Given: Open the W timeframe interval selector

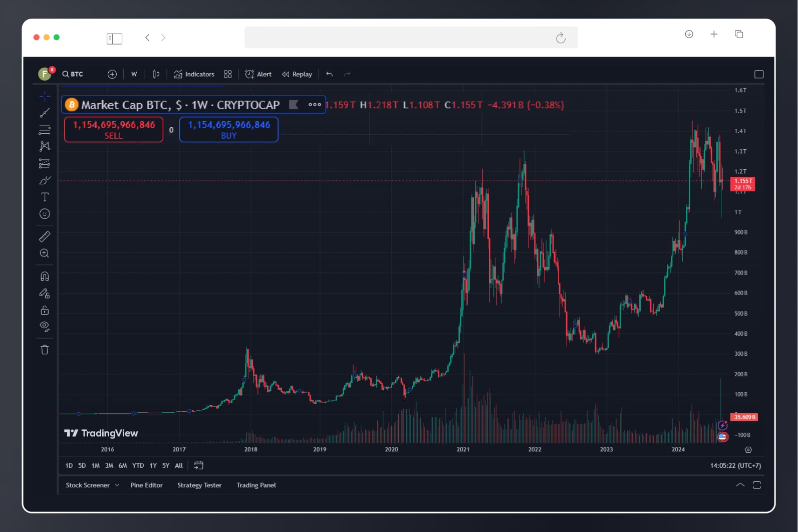Looking at the screenshot, I should 134,74.
